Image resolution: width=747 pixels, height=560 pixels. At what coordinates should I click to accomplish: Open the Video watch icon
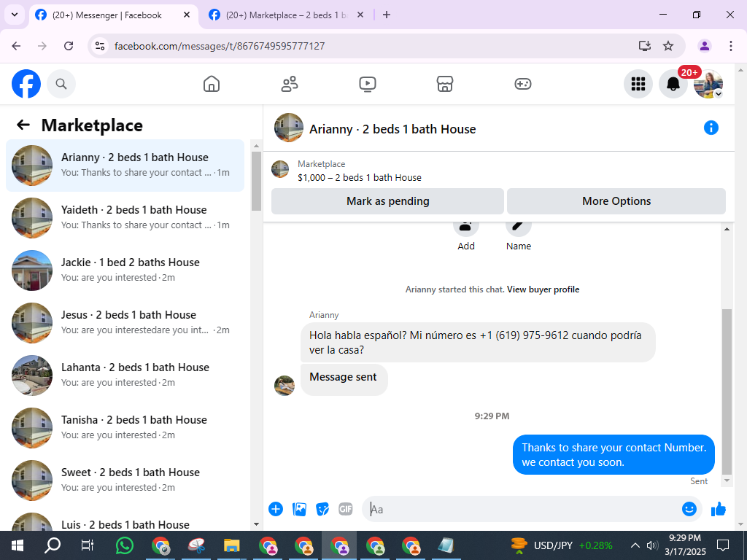(368, 84)
